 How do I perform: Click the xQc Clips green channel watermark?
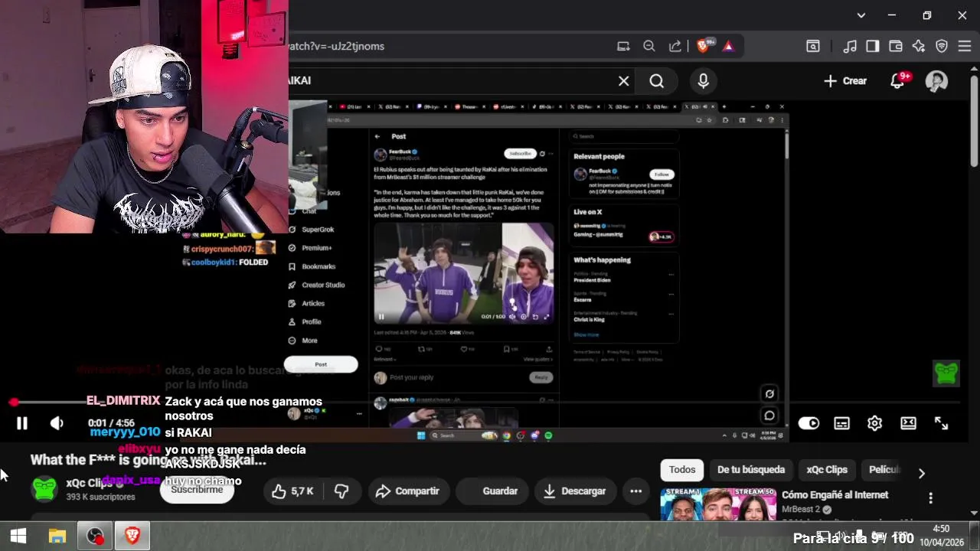pyautogui.click(x=946, y=373)
